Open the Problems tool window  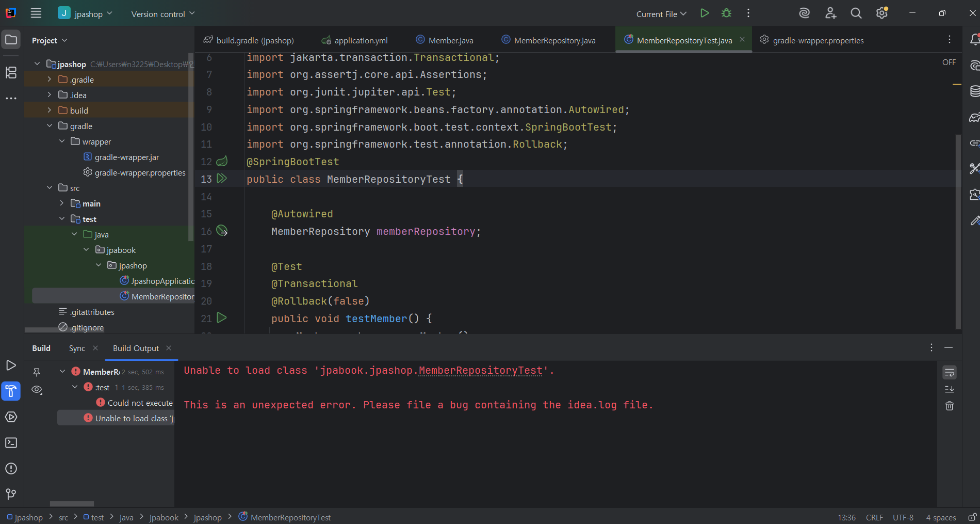[11, 469]
